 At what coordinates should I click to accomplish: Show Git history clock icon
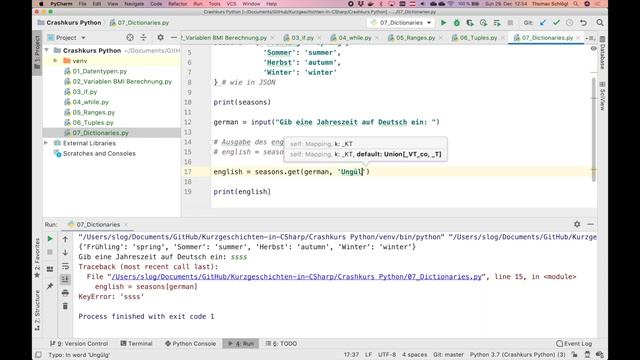coord(569,23)
